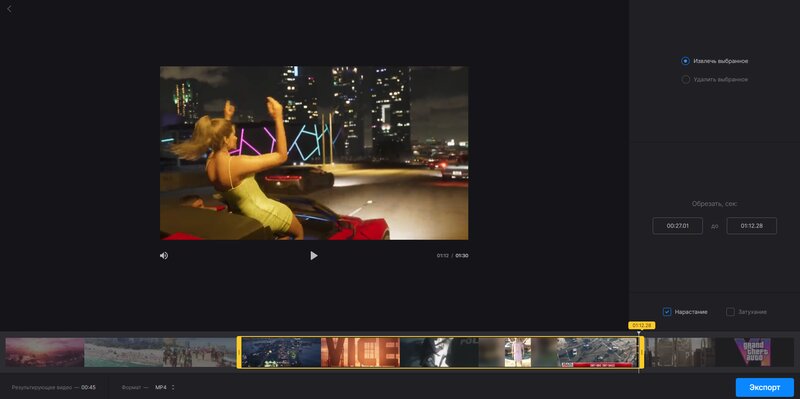Click the start time field 00:27.01
Viewport: 800px width, 399px height.
(x=678, y=226)
